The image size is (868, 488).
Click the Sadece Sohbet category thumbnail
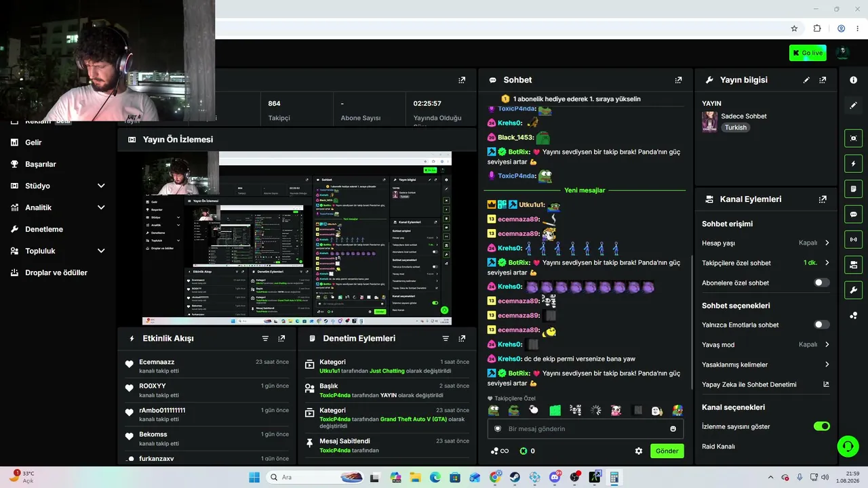(709, 121)
